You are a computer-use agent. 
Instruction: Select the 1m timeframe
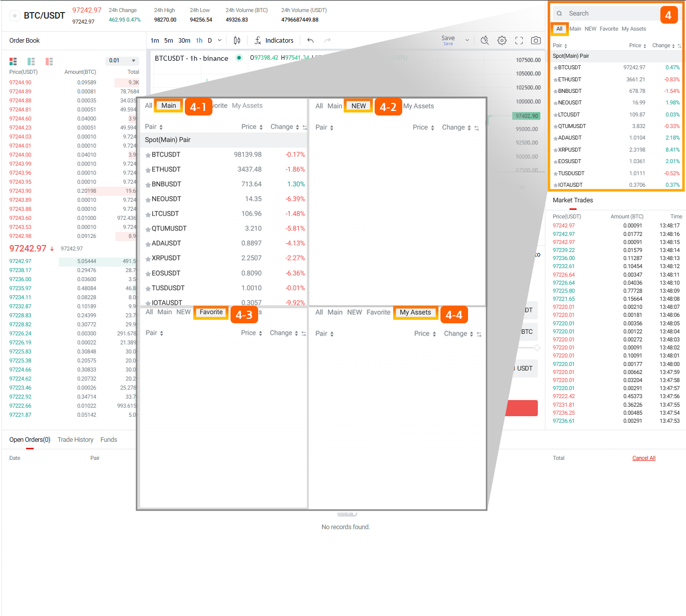click(155, 41)
